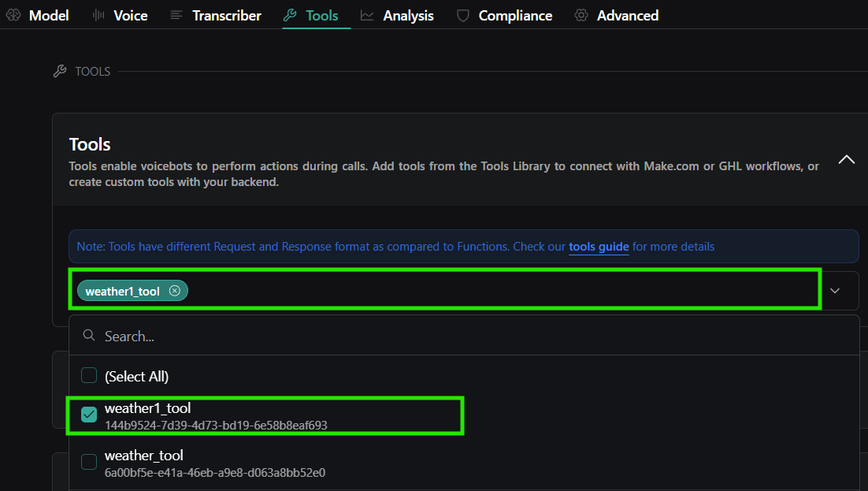Click the Tools section heading
Image resolution: width=868 pixels, height=491 pixels.
[x=90, y=144]
